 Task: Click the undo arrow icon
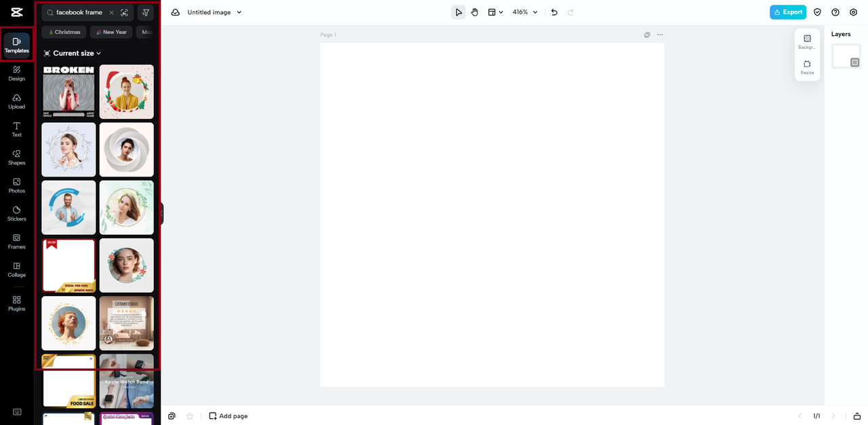pos(554,12)
